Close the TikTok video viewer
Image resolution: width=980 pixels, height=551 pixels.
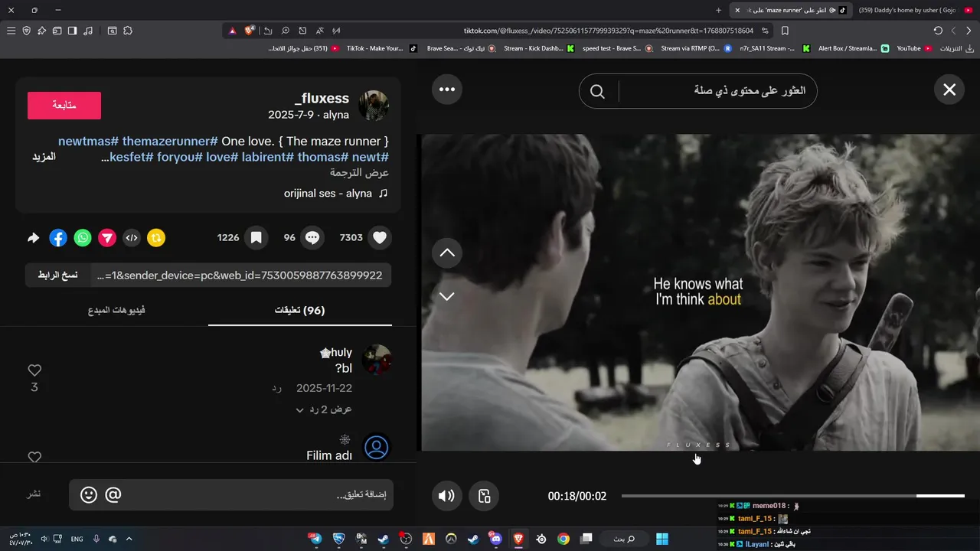point(949,90)
